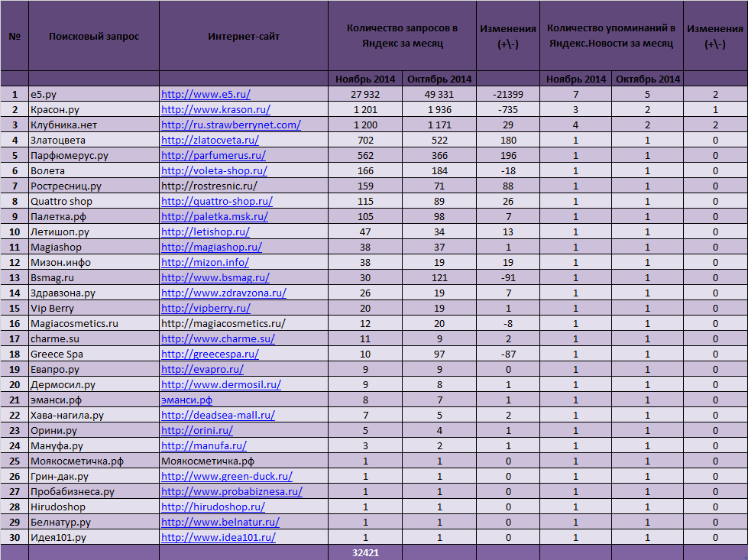Viewport: 748px width, 560px height.
Task: Select the 'Magiacosmetics.ru' query cell
Action: tap(94, 323)
